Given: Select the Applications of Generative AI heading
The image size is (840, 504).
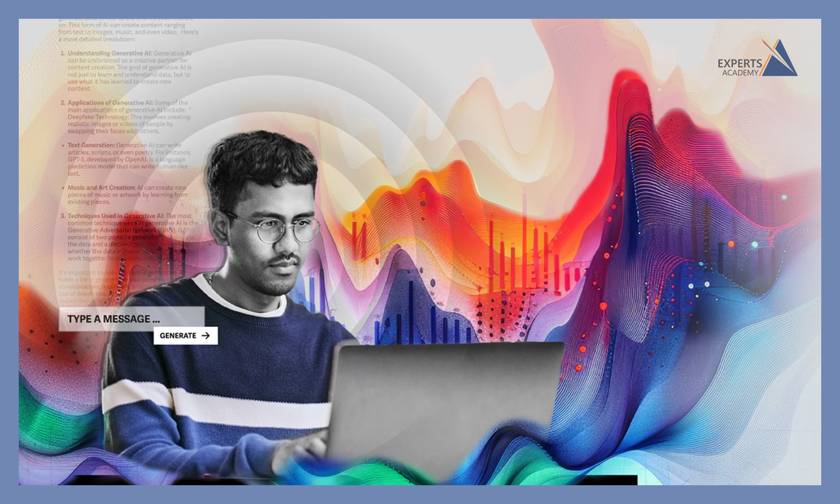Looking at the screenshot, I should 111,103.
